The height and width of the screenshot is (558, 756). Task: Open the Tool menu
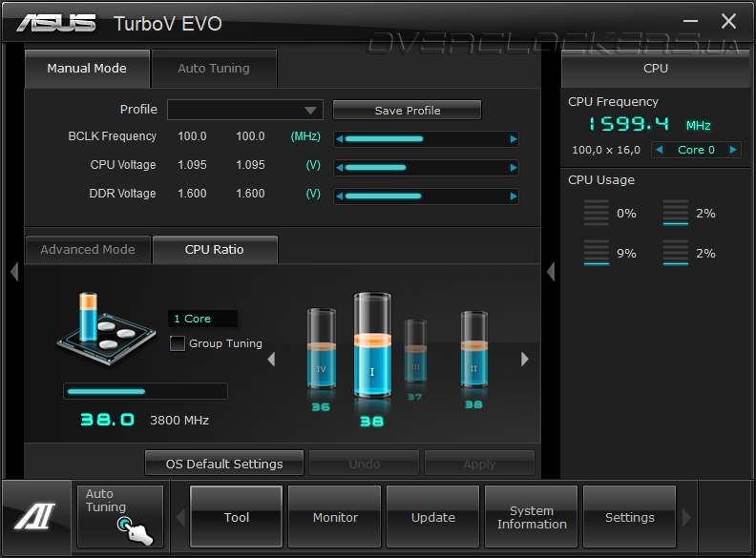coord(237,517)
